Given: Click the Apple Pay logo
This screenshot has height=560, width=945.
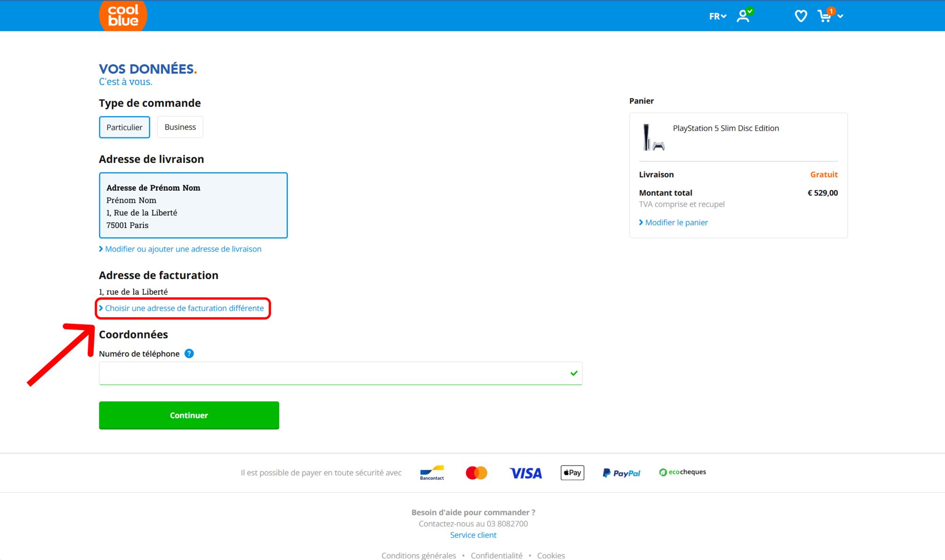Looking at the screenshot, I should 572,473.
